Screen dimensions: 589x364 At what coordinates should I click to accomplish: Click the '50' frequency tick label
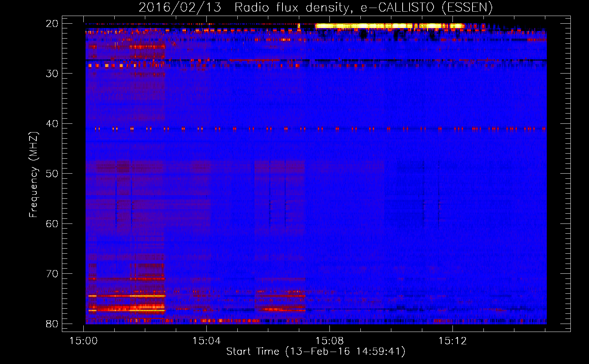52,174
